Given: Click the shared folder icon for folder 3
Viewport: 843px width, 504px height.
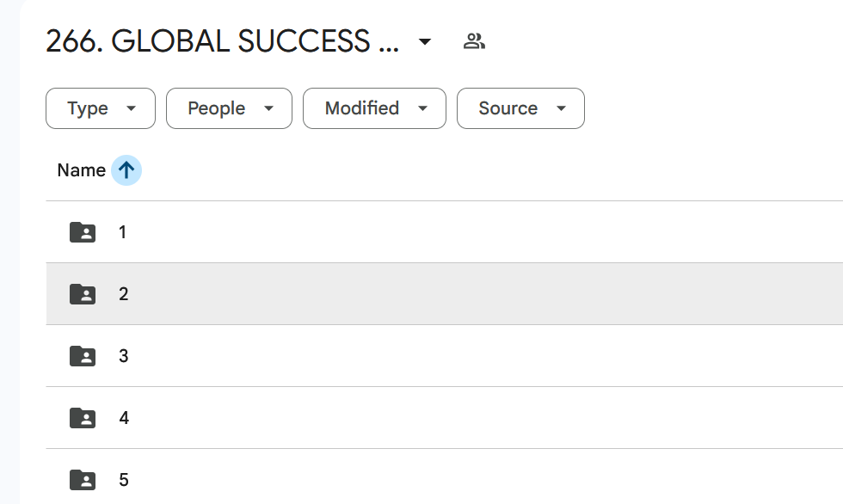Looking at the screenshot, I should [83, 356].
